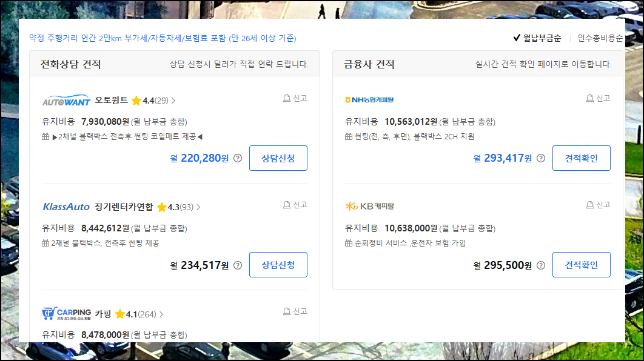Click the star rating icon for 장기렌터카연합
Image resolution: width=644 pixels, height=361 pixels.
(x=162, y=207)
